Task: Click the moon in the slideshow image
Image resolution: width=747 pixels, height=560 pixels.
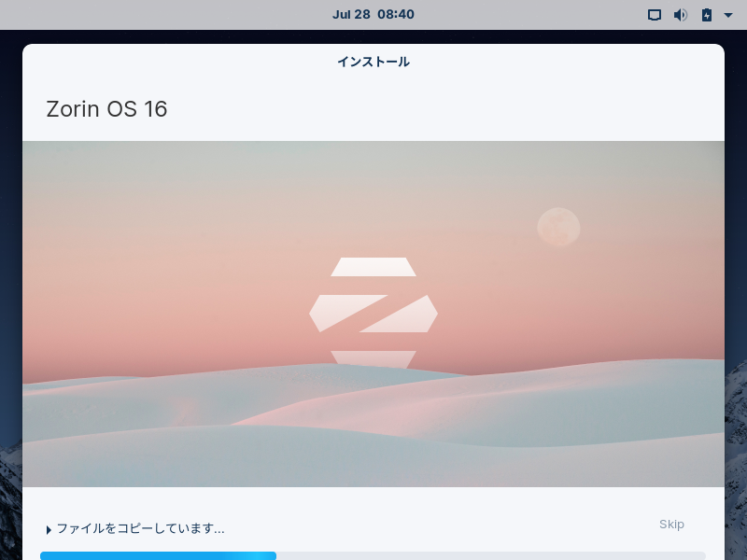Action: pos(558,227)
